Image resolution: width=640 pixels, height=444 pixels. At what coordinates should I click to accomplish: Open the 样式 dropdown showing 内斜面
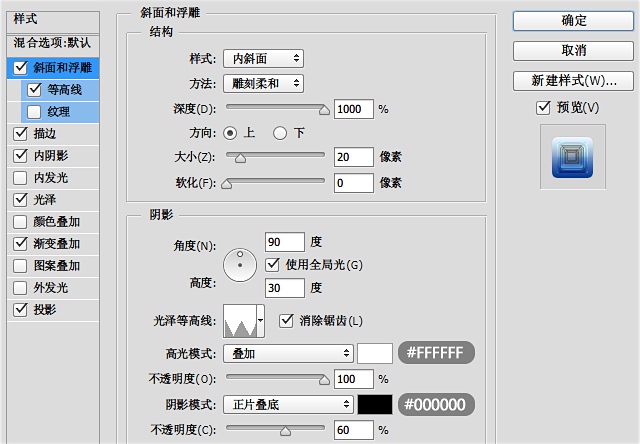(262, 59)
